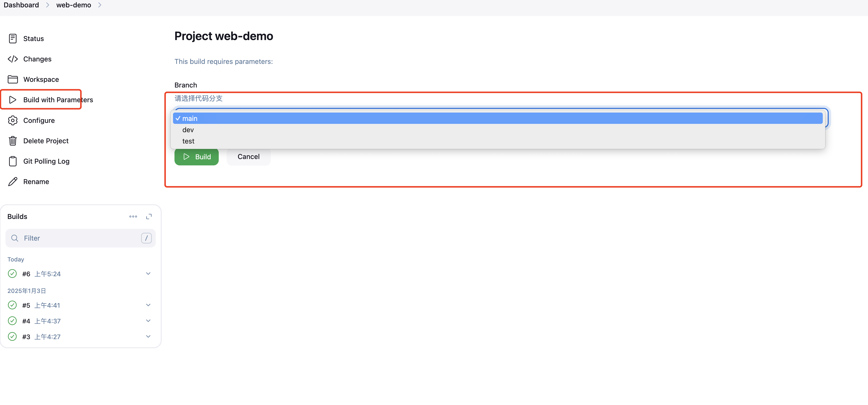The height and width of the screenshot is (405, 868).
Task: Go to Dashboard breadcrumb
Action: tap(21, 5)
